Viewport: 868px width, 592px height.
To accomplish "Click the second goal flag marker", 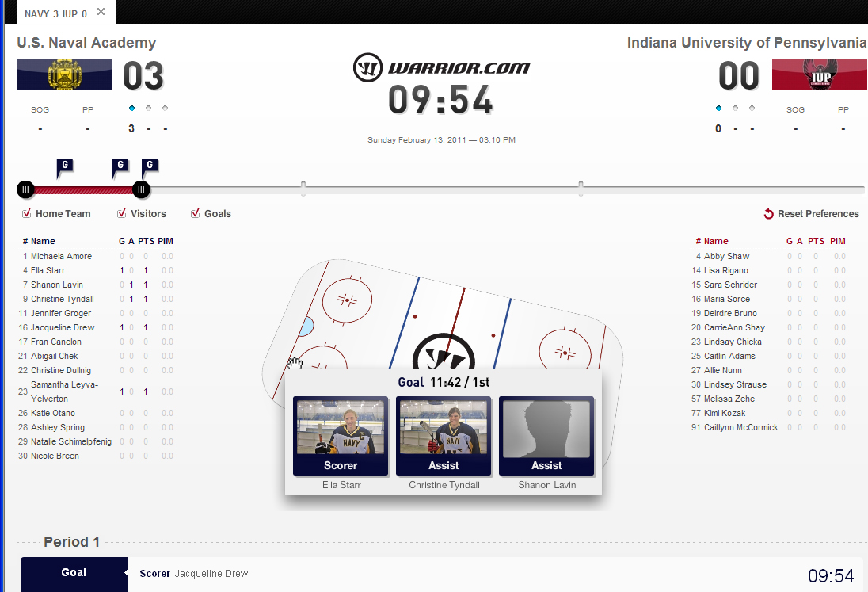I will [x=120, y=166].
